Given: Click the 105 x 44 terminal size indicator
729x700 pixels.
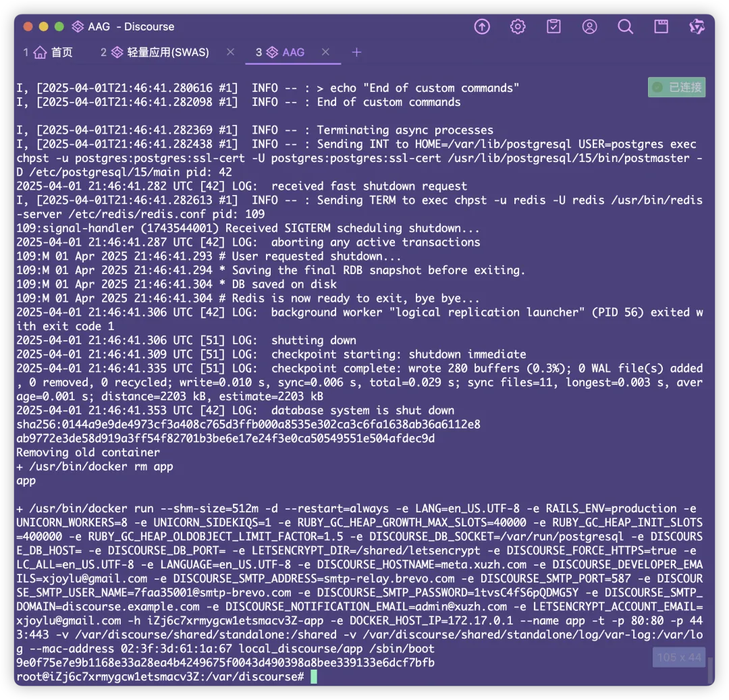Looking at the screenshot, I should point(679,657).
